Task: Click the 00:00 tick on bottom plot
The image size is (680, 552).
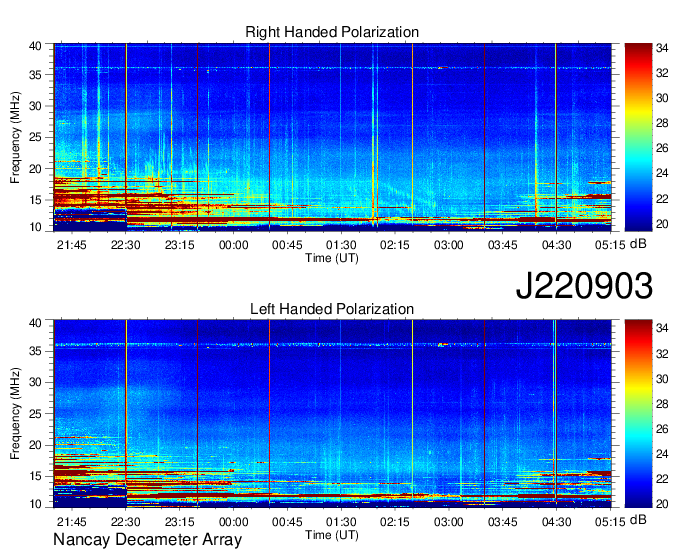Action: pos(233,522)
